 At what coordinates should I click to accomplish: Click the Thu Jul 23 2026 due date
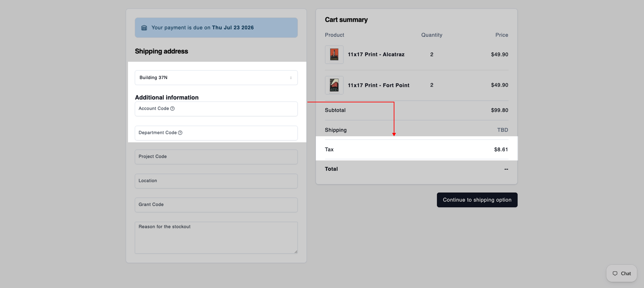coord(233,28)
